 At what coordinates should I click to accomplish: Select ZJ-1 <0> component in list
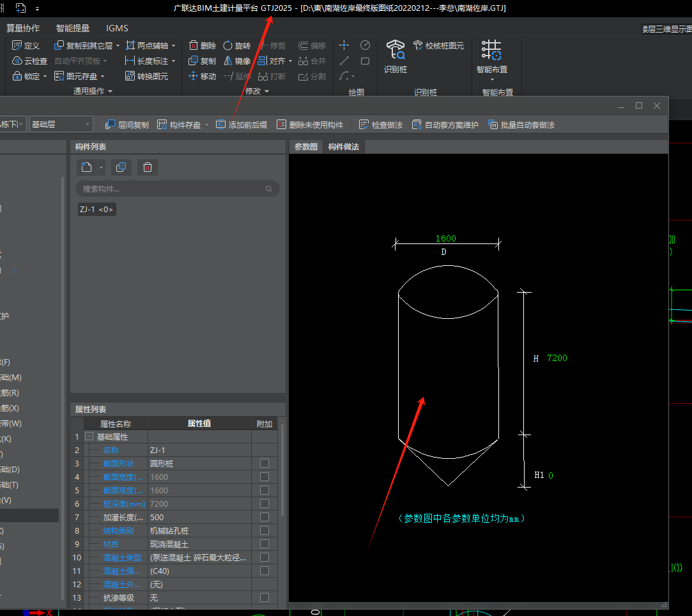coord(96,209)
